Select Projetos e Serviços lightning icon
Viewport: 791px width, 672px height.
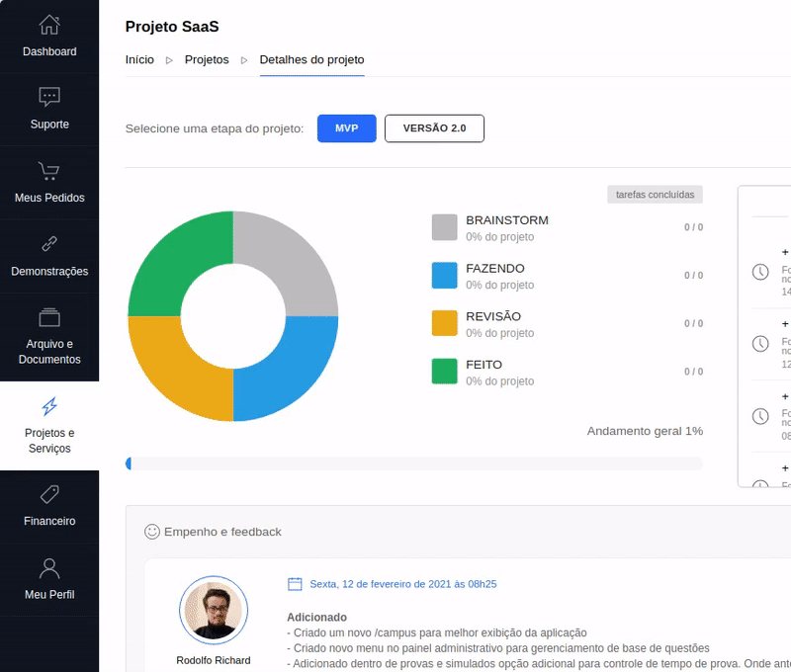pyautogui.click(x=49, y=406)
